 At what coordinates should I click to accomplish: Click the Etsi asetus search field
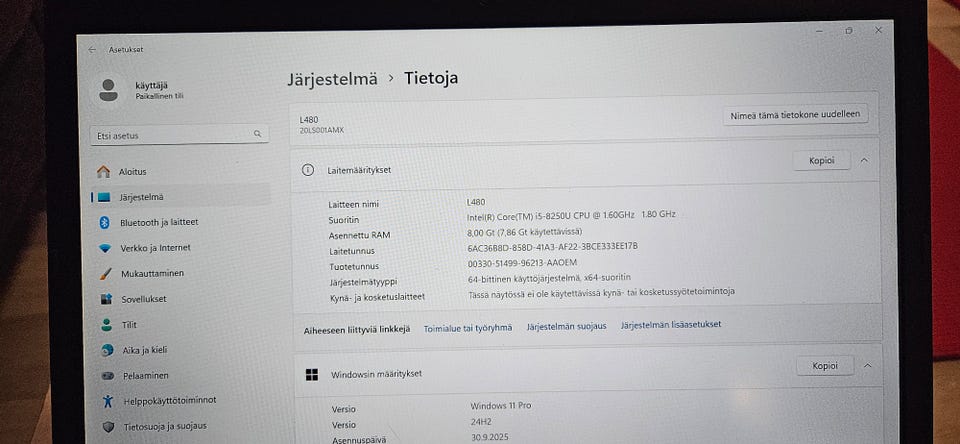[179, 135]
